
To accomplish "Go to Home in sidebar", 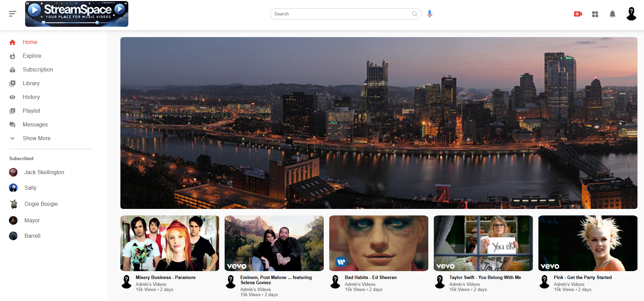I will [x=30, y=42].
